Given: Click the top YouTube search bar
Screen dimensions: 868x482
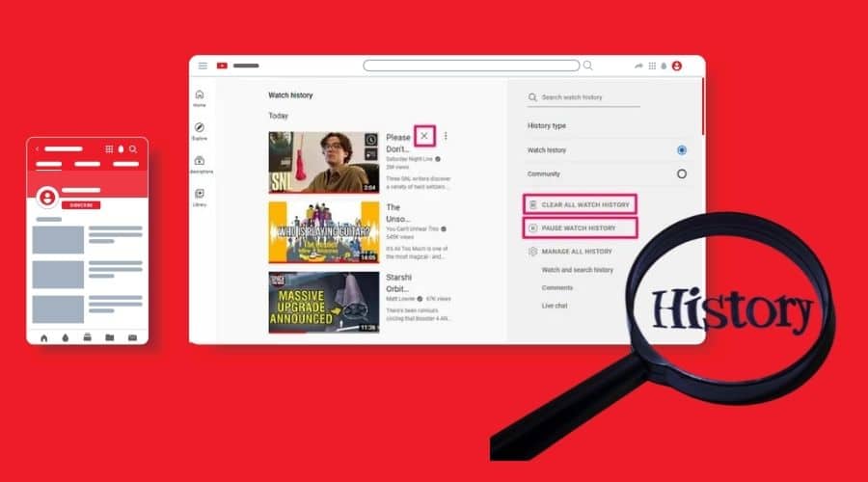Looking at the screenshot, I should click(471, 66).
